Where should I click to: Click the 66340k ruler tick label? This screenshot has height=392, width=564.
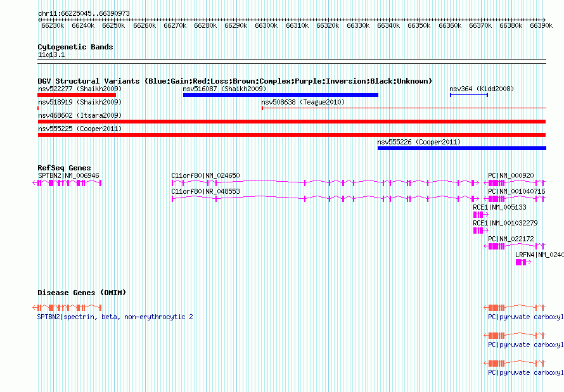click(x=388, y=26)
